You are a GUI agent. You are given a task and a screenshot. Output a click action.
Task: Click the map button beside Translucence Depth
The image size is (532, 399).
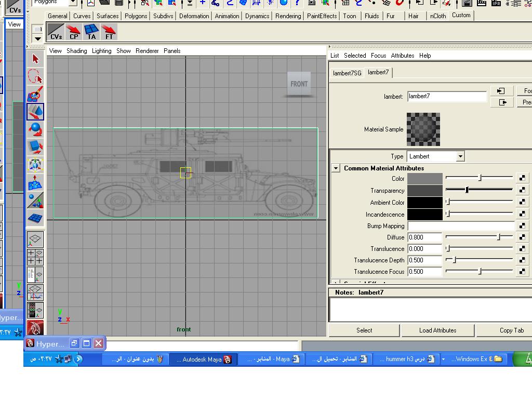pyautogui.click(x=522, y=260)
